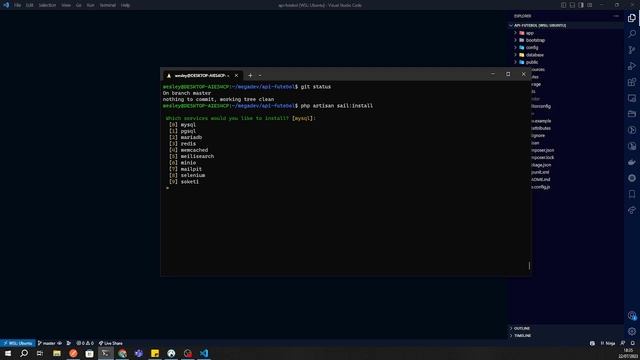The height and width of the screenshot is (360, 640).
Task: Open the Search view in activity bar
Action: click(632, 34)
